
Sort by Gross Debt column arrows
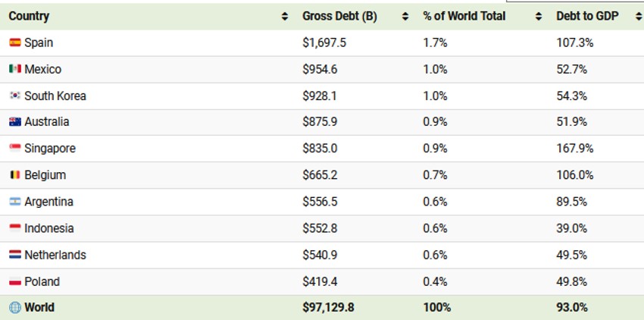[x=405, y=17]
